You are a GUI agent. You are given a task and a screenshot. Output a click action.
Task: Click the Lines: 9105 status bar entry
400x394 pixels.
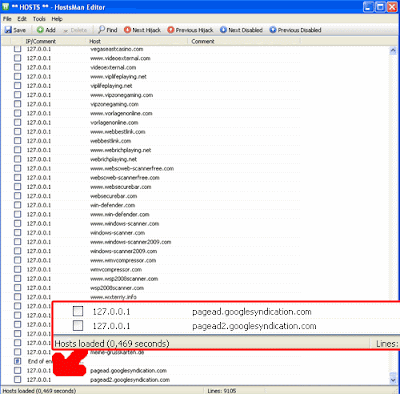[x=222, y=391]
